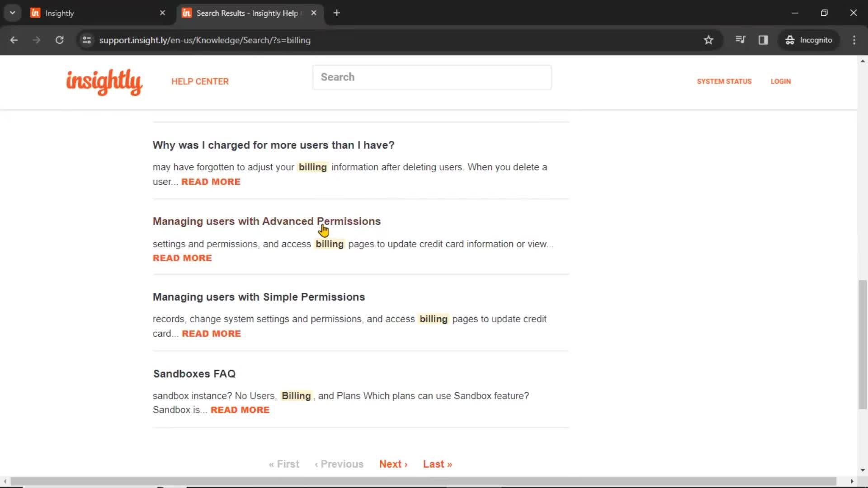Open the Sandboxes FAQ article
The image size is (868, 488).
pos(194,374)
